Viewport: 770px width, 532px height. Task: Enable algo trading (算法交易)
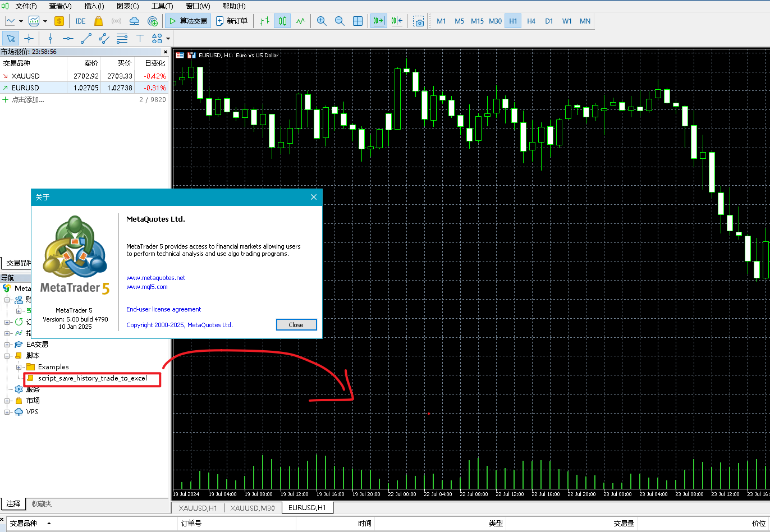coord(187,21)
